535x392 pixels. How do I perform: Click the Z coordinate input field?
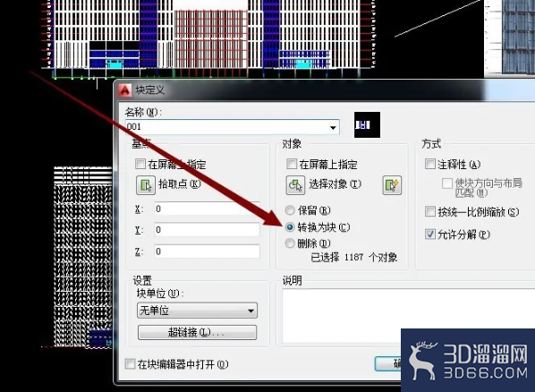click(207, 251)
